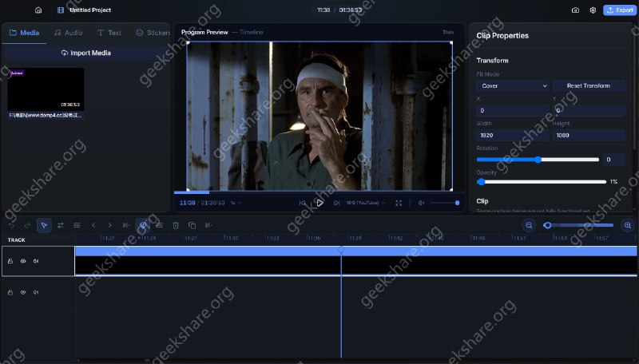Screen dimensions: 639x364
Task: Open the Stickers tab
Action: (x=153, y=33)
